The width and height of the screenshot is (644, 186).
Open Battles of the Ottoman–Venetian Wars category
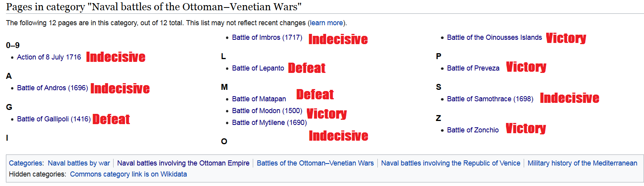tap(315, 163)
